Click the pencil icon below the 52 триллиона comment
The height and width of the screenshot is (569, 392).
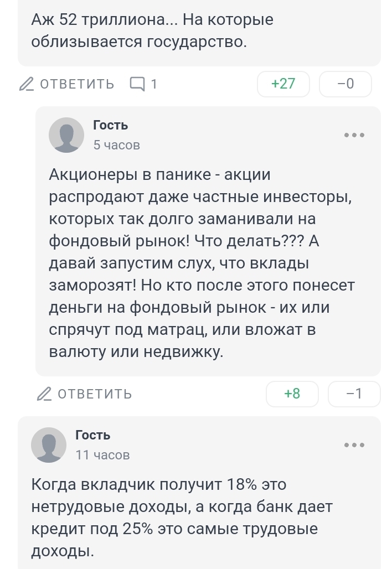[27, 84]
